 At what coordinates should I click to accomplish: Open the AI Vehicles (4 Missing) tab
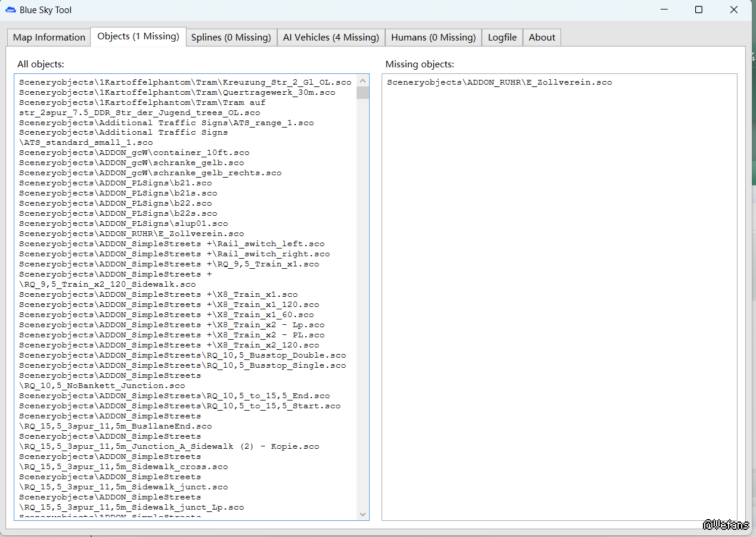point(331,38)
